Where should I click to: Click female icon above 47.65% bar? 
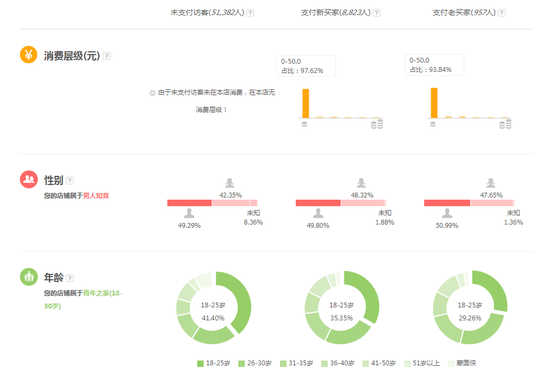pos(491,183)
